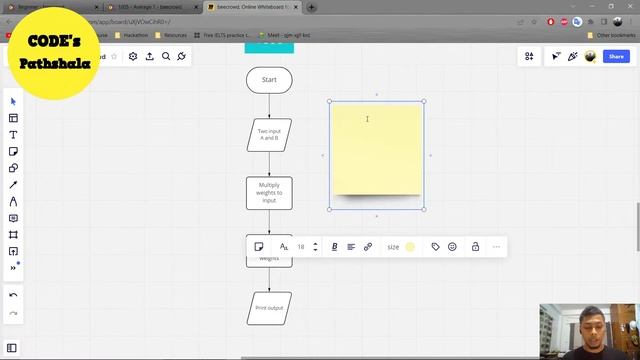The width and height of the screenshot is (640, 360).
Task: Click the translate extension icon
Action: point(577,22)
